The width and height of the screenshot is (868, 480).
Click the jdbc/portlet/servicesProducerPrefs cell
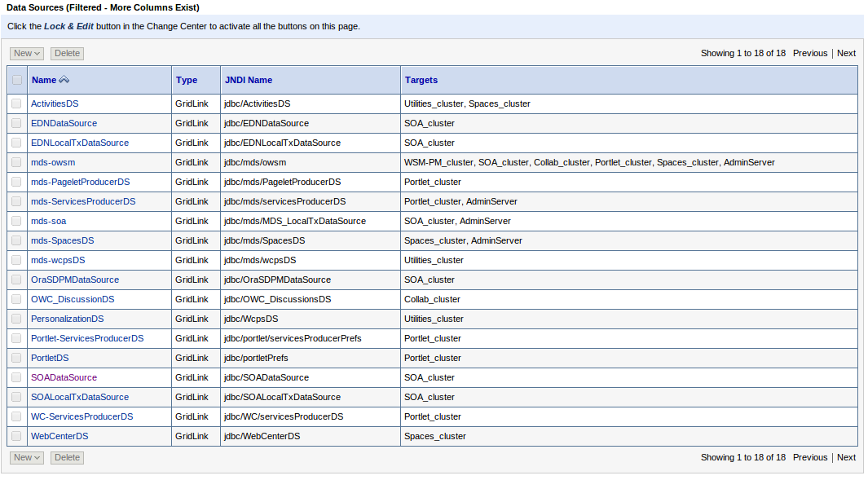311,338
